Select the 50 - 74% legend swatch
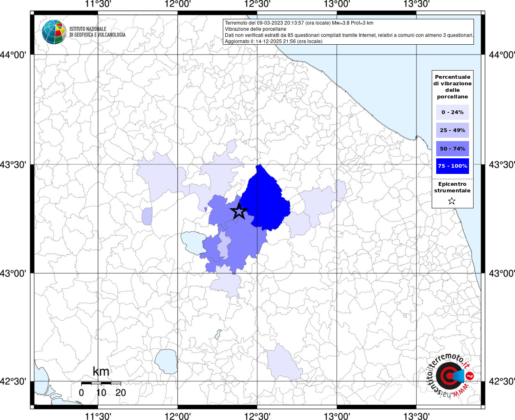 tap(453, 148)
